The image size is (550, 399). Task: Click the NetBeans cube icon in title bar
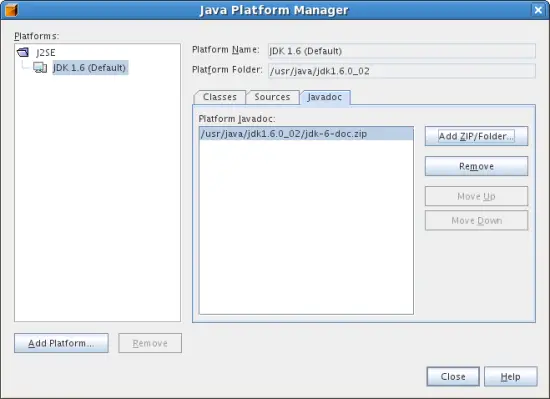click(x=11, y=11)
